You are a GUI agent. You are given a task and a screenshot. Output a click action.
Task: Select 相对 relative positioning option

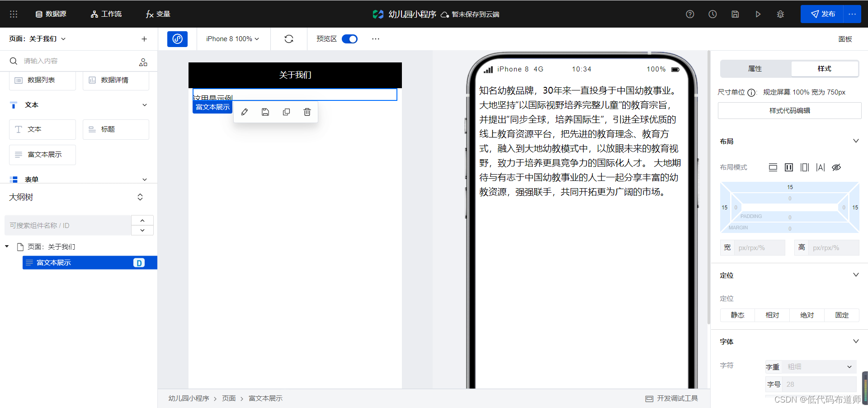click(772, 315)
